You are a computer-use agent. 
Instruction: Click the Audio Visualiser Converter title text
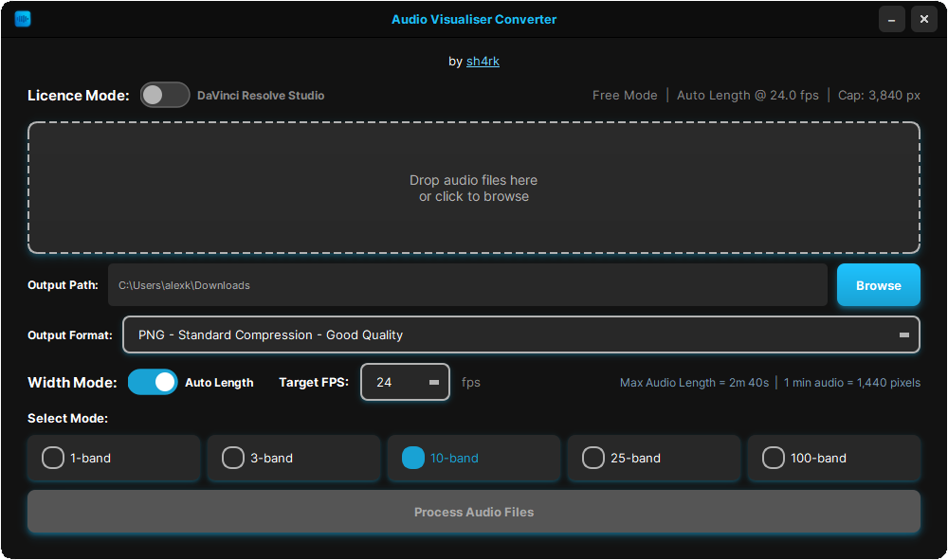click(x=474, y=19)
